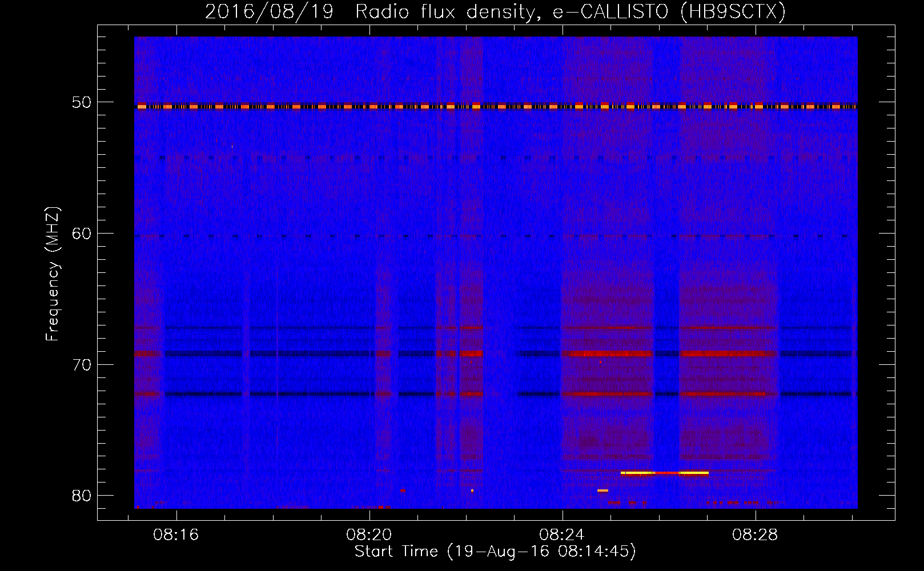Screen dimensions: 924x571
Task: Select the 'Frequency (MHZ)' axis label
Action: tap(53, 274)
